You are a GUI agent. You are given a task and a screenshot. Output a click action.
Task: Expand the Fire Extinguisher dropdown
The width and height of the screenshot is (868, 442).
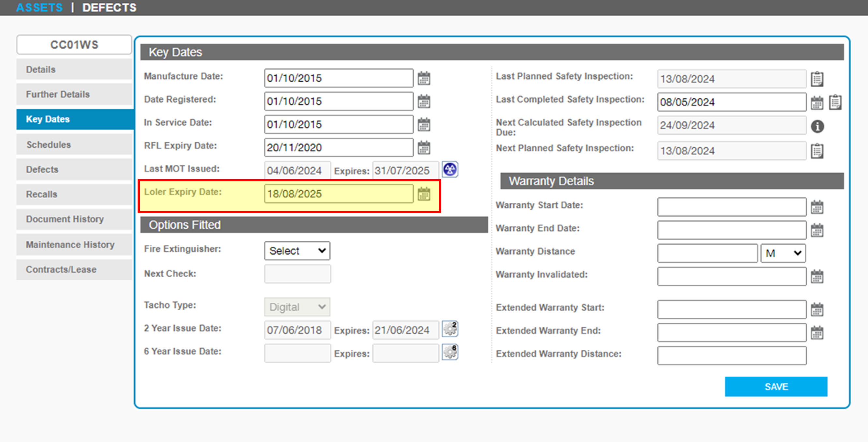tap(297, 251)
